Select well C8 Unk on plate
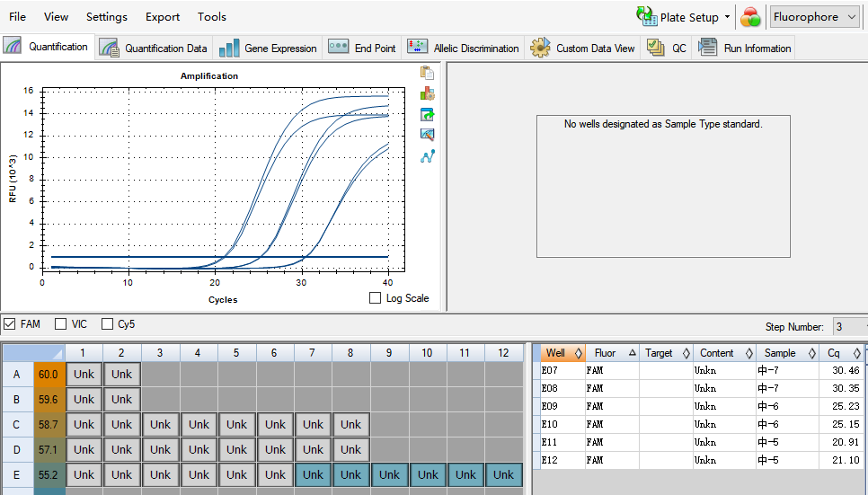The height and width of the screenshot is (495, 868). [x=351, y=425]
